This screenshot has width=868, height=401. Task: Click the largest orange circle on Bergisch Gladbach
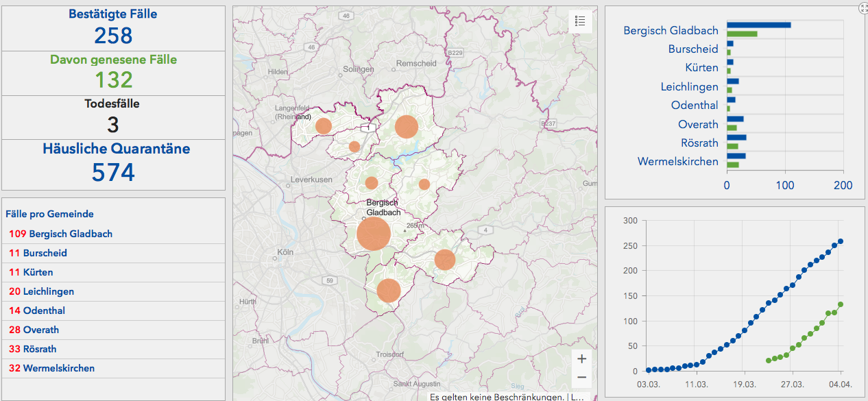pos(374,234)
